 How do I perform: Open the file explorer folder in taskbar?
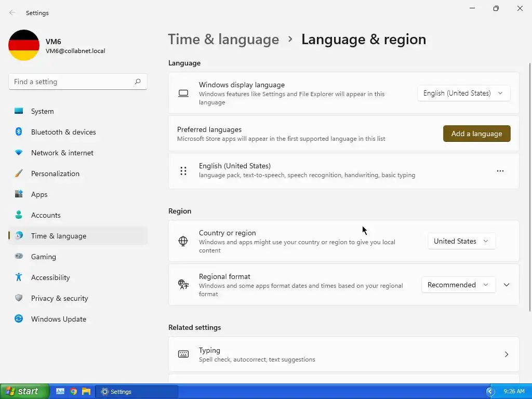(x=86, y=391)
